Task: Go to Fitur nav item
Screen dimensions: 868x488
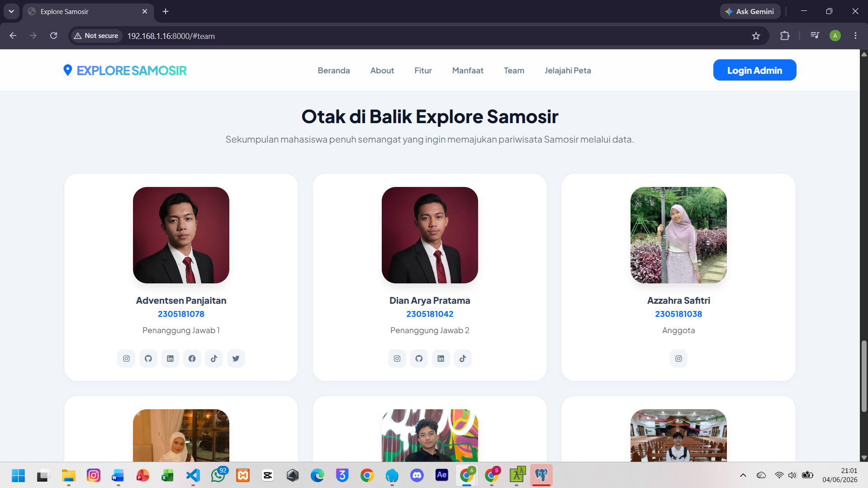Action: point(423,71)
